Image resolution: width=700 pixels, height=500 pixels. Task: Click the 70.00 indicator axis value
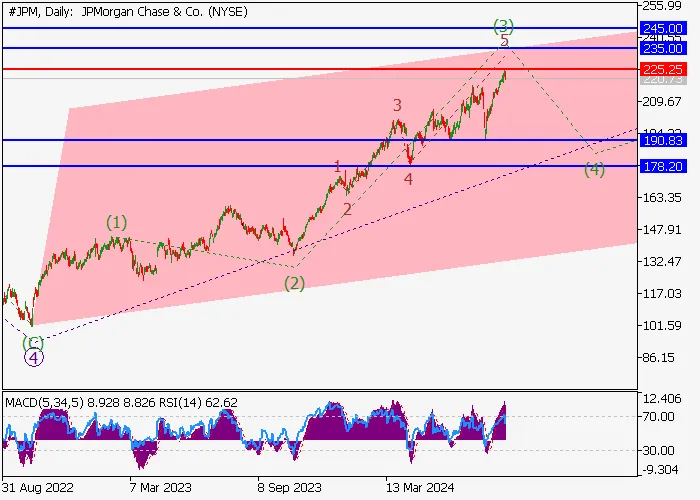[x=658, y=417]
